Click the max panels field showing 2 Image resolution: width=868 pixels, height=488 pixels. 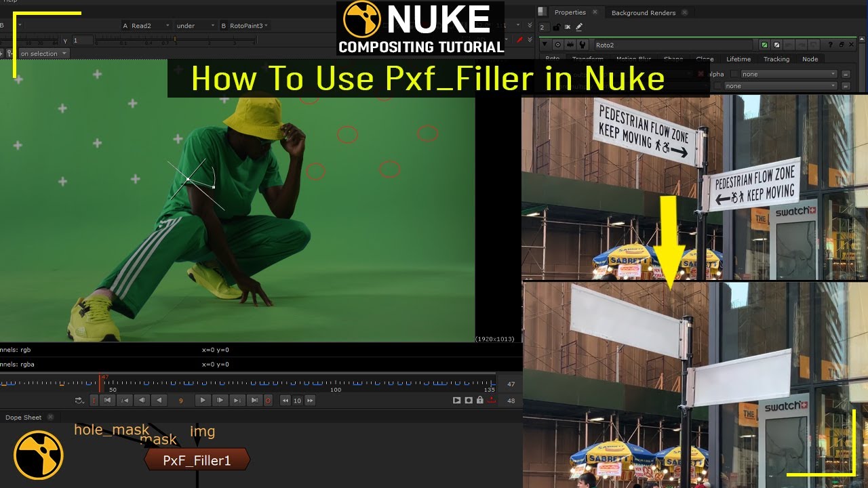click(x=544, y=27)
